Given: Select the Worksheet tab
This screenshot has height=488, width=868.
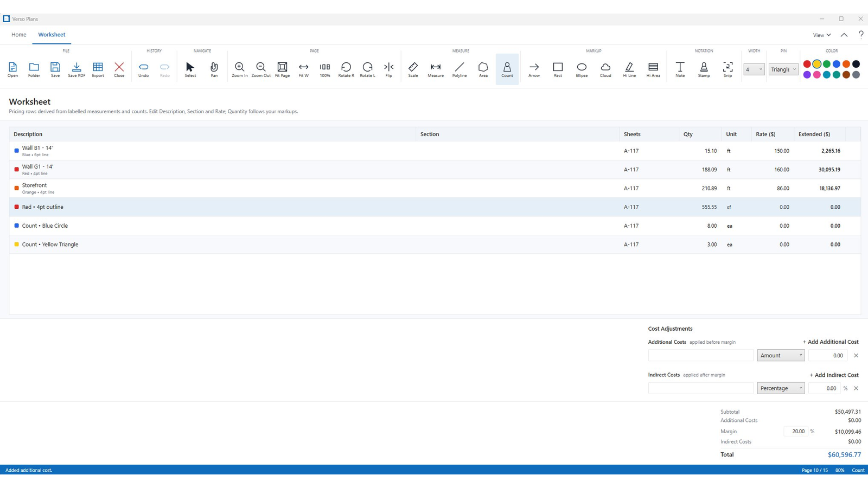Looking at the screenshot, I should pyautogui.click(x=52, y=35).
